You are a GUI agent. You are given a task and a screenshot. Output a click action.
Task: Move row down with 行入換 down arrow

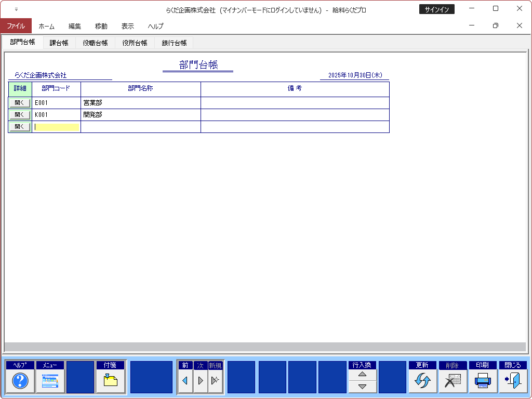[363, 387]
